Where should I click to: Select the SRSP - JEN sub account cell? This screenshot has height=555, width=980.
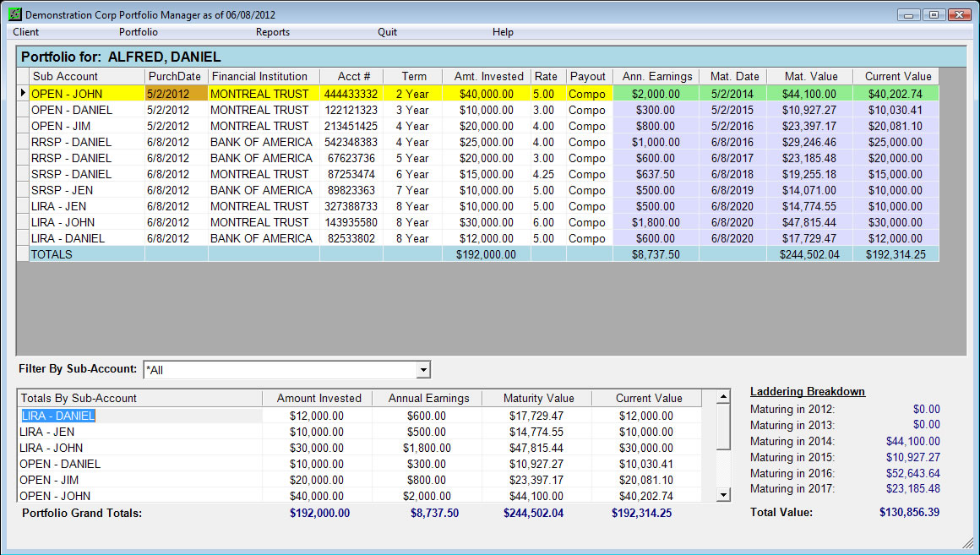tap(87, 190)
